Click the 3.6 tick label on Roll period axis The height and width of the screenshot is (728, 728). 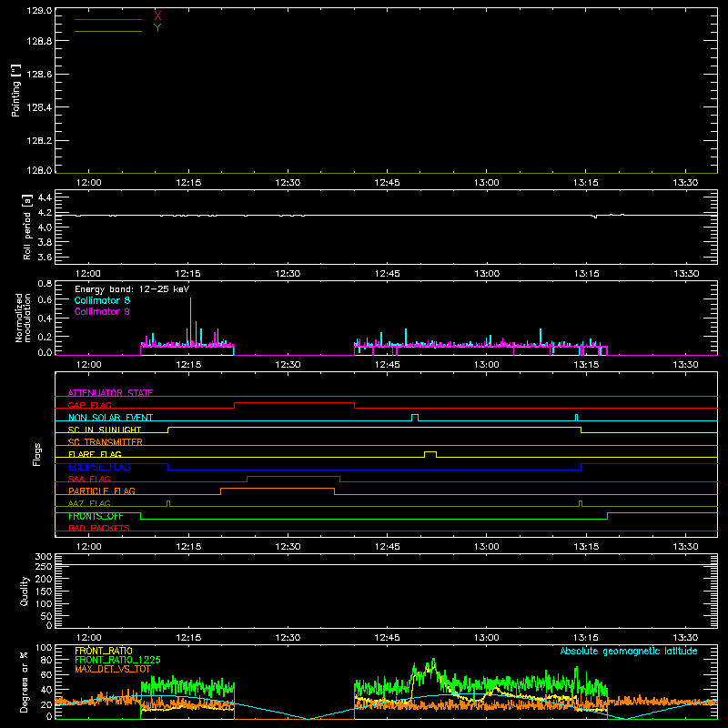(44, 257)
